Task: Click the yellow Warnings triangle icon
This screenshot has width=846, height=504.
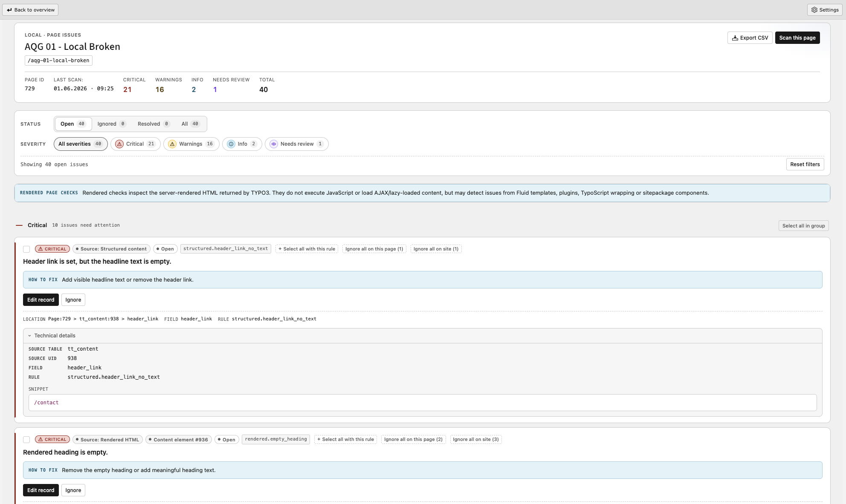Action: pos(172,144)
